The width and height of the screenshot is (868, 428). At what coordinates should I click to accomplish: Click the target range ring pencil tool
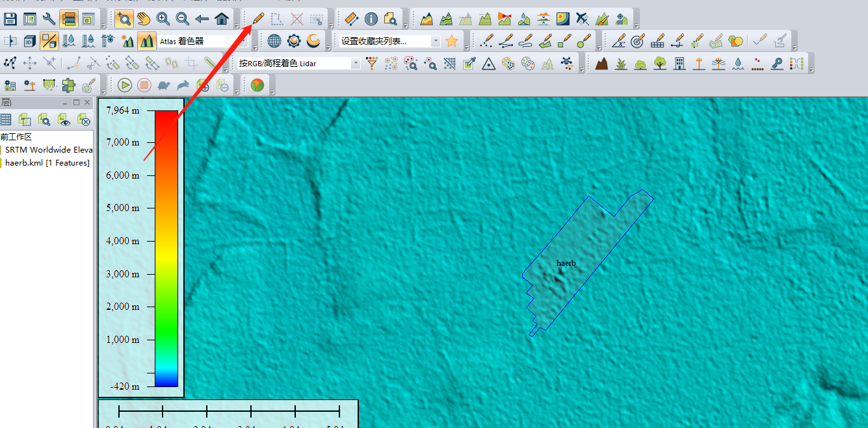coord(638,41)
